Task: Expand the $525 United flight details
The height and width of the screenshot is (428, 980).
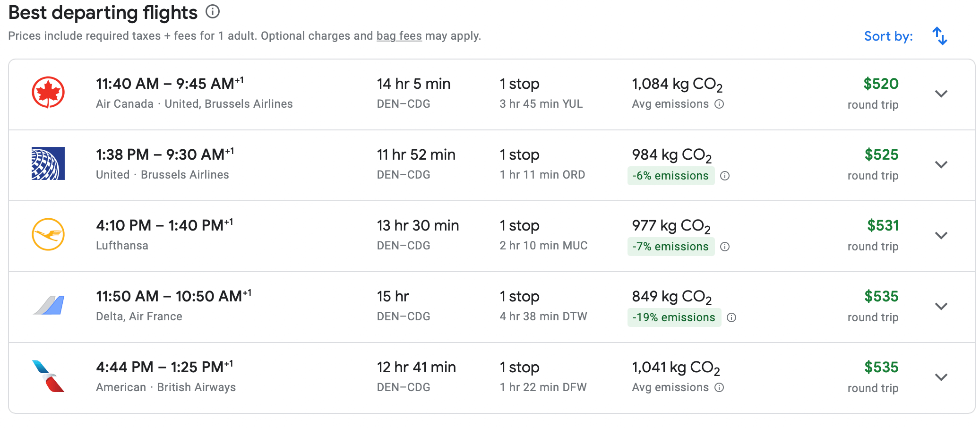Action: click(941, 165)
